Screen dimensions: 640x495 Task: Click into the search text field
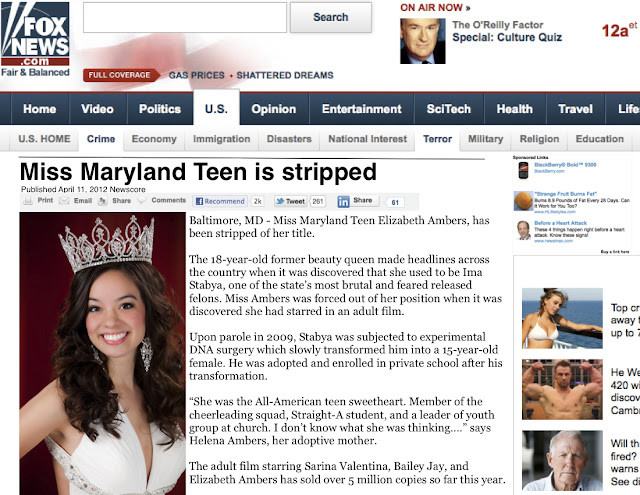pos(185,17)
